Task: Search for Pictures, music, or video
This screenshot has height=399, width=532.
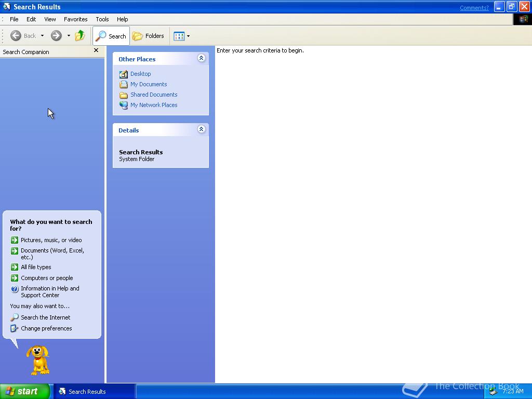Action: 51,240
